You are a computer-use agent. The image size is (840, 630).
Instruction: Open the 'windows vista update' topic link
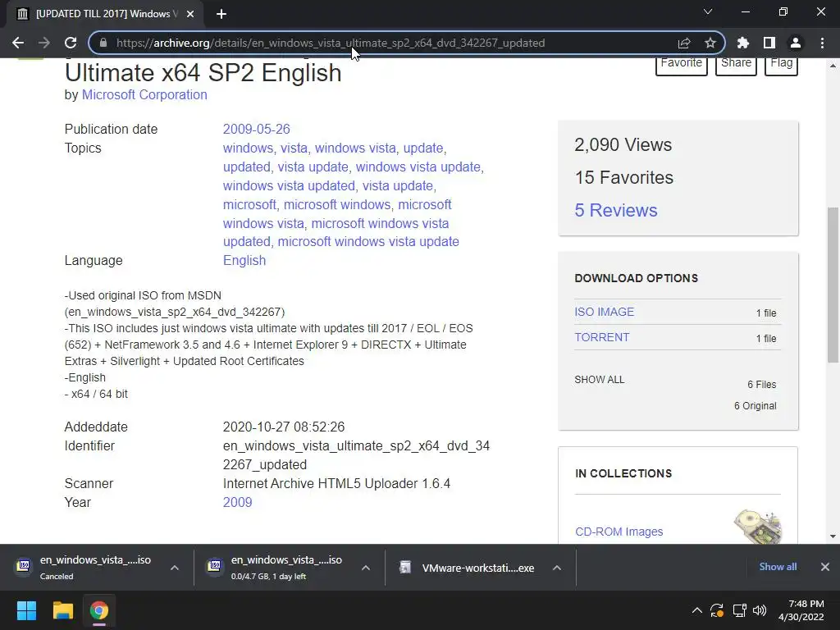point(418,167)
